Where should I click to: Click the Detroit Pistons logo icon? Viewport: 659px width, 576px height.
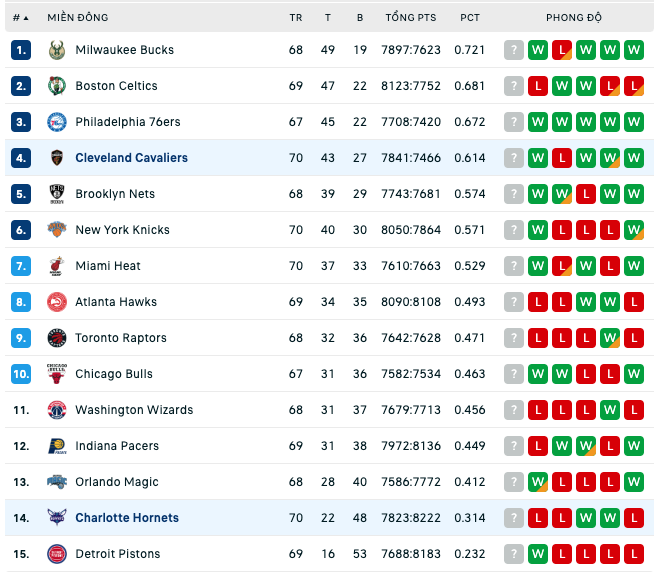[57, 554]
